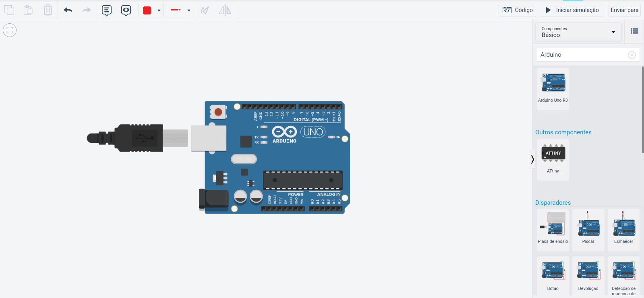Open the Código editor
This screenshot has width=644, height=298.
518,10
